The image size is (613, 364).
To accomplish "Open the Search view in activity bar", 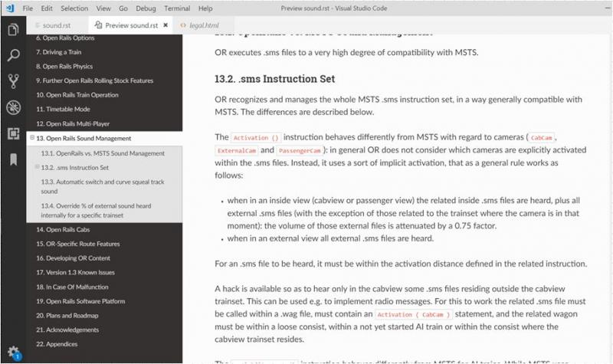I will coord(13,55).
